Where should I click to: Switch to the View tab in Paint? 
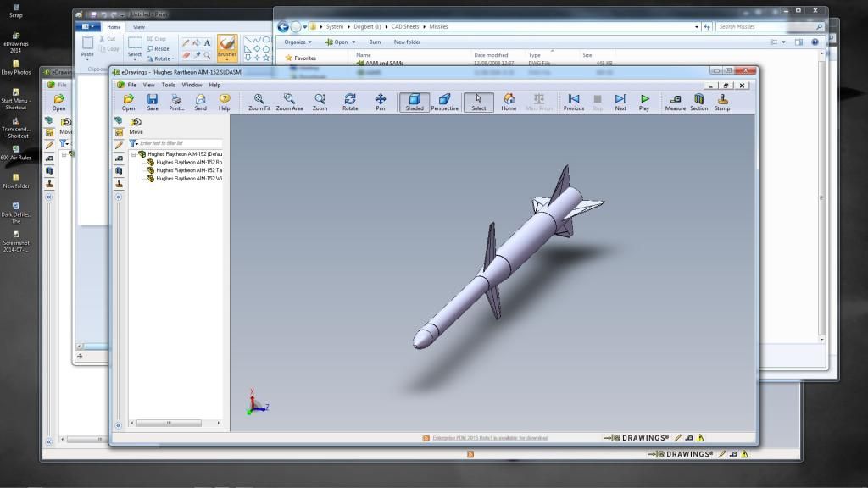pos(138,27)
